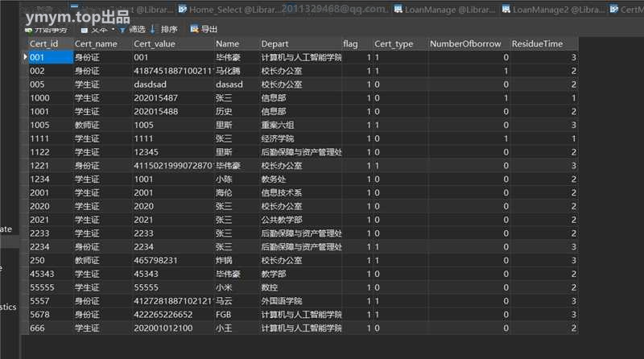644x359 pixels.
Task: Click the Cert_name column header
Action: pos(96,43)
